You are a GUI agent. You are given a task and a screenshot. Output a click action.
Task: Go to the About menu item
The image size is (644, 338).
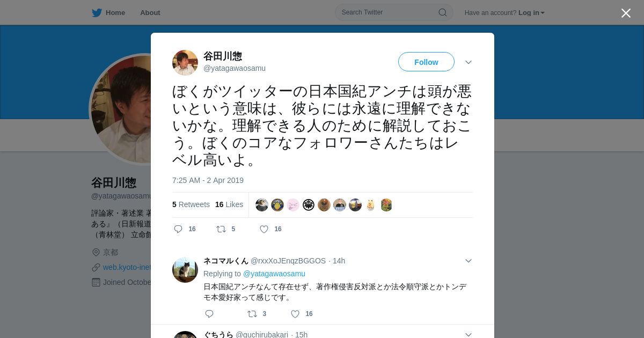point(150,12)
